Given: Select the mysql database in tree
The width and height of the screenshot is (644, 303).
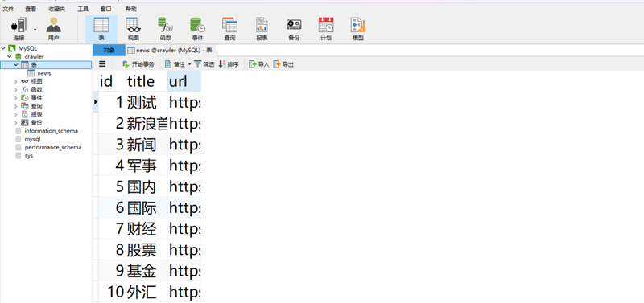Looking at the screenshot, I should 32,139.
